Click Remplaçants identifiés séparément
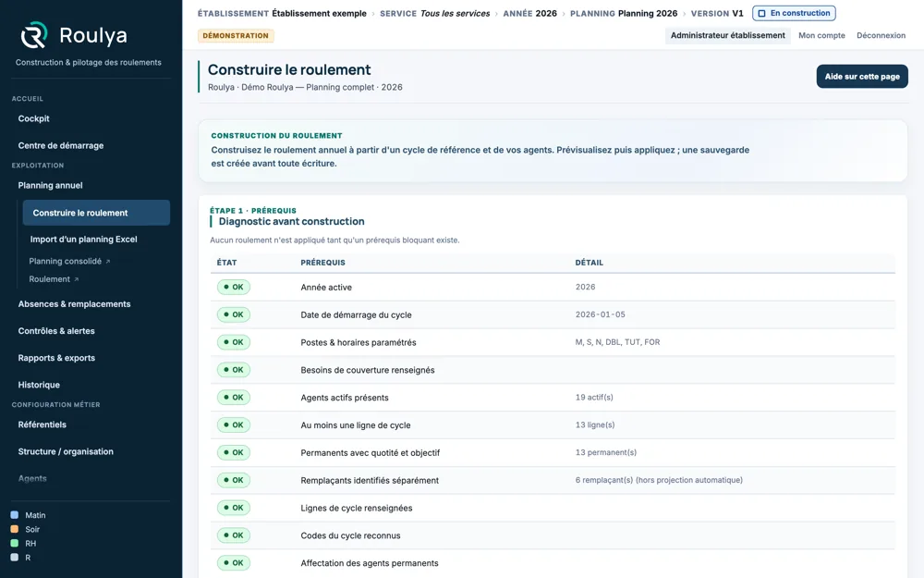 pyautogui.click(x=370, y=481)
